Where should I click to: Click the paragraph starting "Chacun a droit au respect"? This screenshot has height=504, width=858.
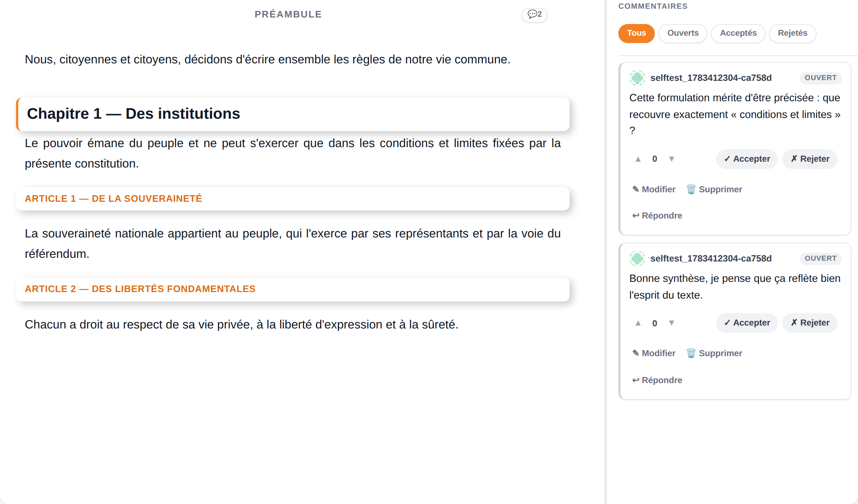tap(241, 324)
